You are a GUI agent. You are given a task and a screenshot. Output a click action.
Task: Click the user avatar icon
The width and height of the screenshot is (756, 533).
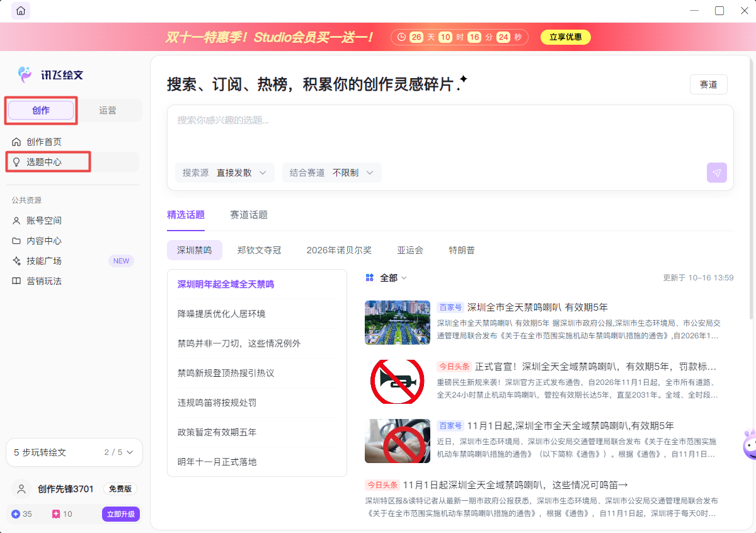click(x=23, y=489)
